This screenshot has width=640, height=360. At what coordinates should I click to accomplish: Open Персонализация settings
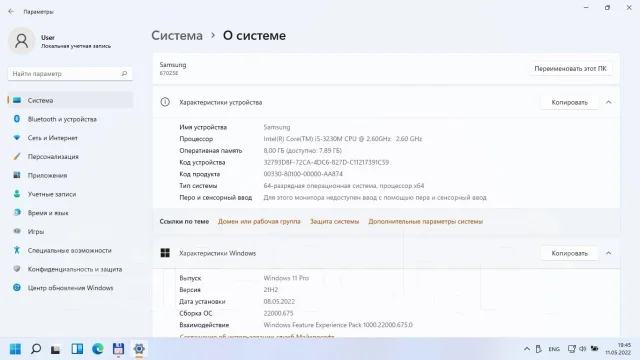(70, 157)
